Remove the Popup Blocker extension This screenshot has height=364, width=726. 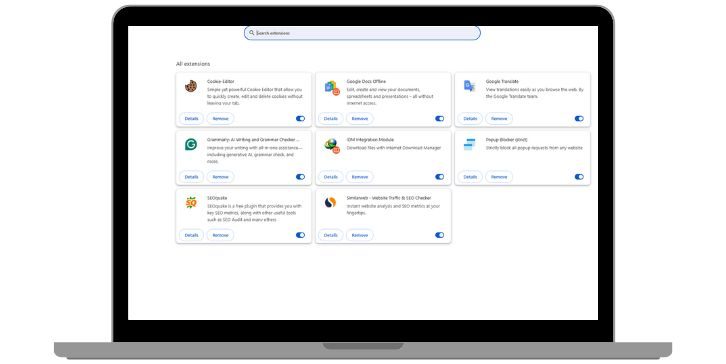pyautogui.click(x=499, y=177)
